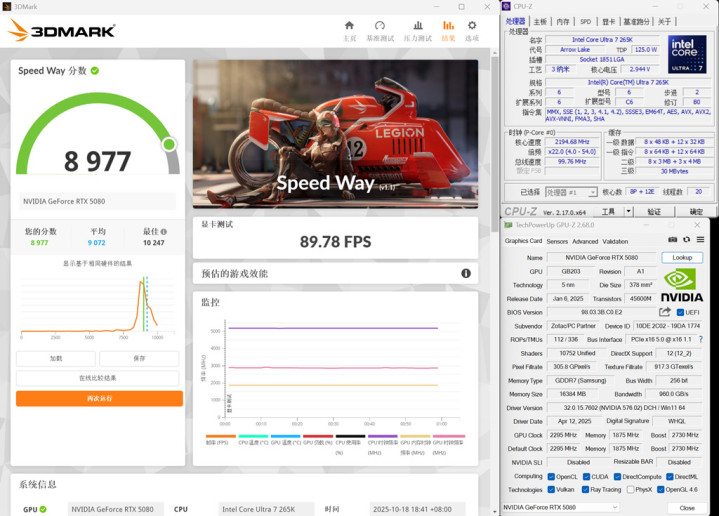Open the 3DMark home (主页) icon
The image size is (719, 516).
[349, 30]
